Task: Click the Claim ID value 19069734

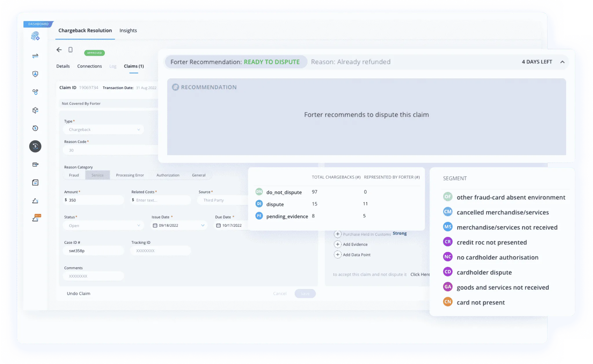Action: pos(89,87)
